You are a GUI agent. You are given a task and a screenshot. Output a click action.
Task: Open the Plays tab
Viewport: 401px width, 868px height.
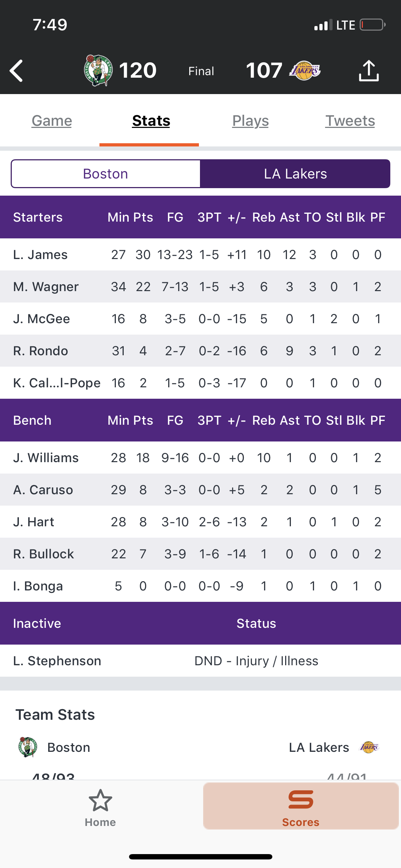click(251, 121)
